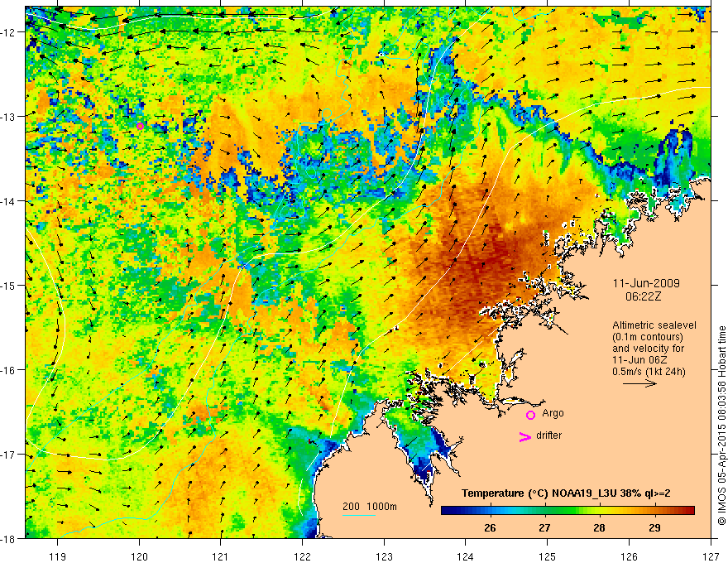
Task: Click latitude axis label "-18"
Action: coord(9,538)
